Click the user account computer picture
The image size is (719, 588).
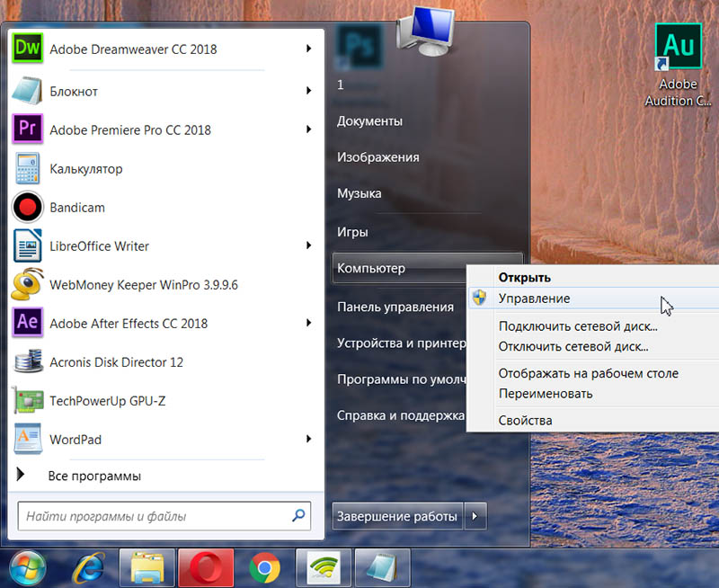tap(425, 31)
